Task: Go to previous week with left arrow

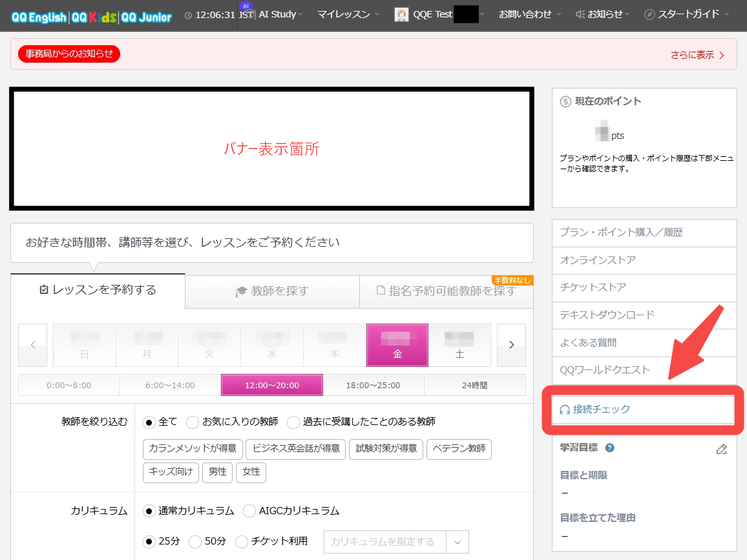Action: (x=33, y=345)
